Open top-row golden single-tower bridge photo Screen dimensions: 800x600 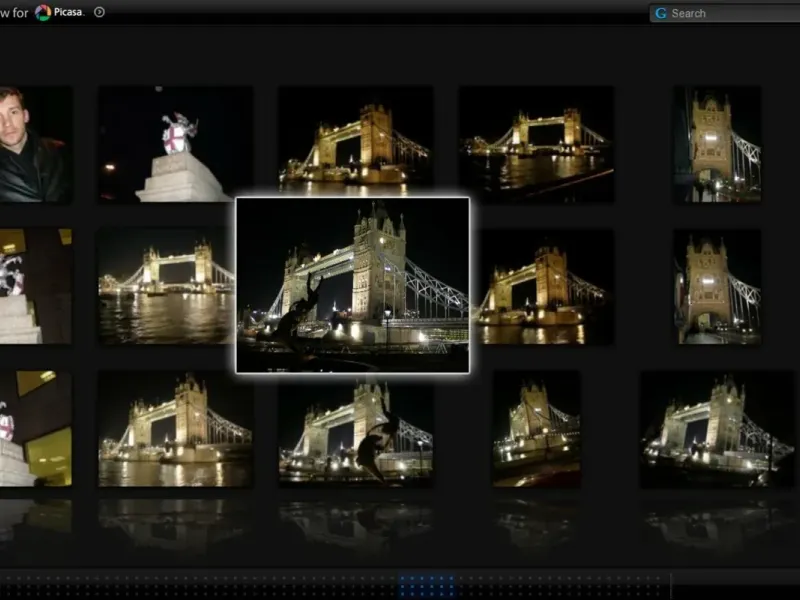pos(356,141)
